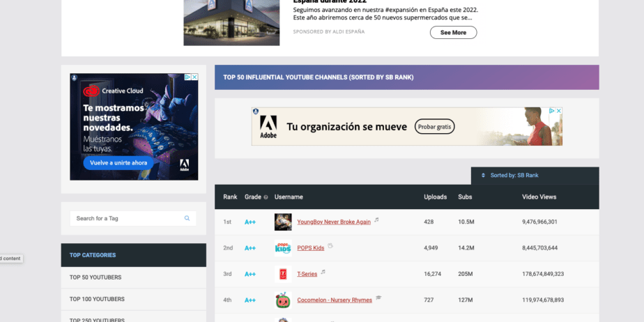Viewport: 644px width, 322px height.
Task: Open the Cocomelon channel avatar
Action: pyautogui.click(x=283, y=300)
